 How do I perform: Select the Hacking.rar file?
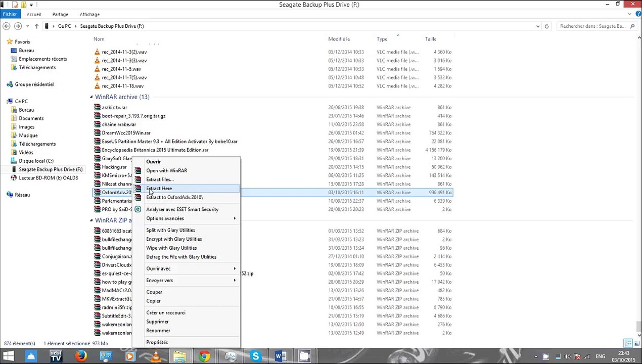click(114, 167)
